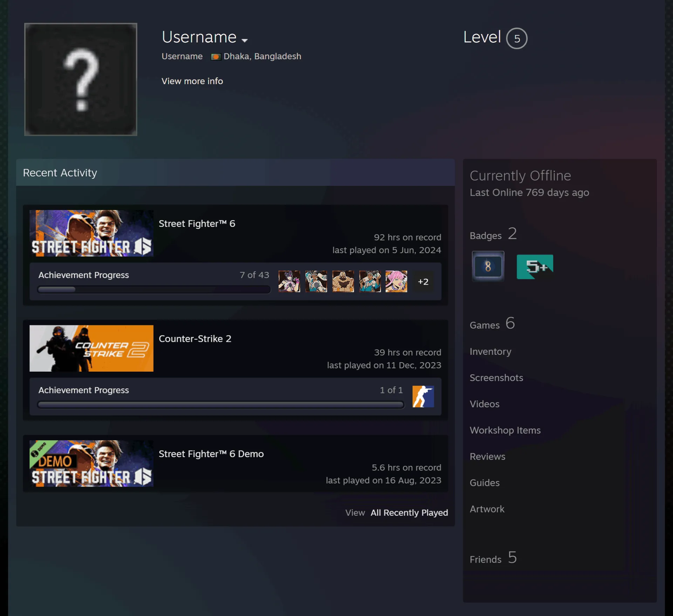Show the +2 more achievements

pos(423,282)
